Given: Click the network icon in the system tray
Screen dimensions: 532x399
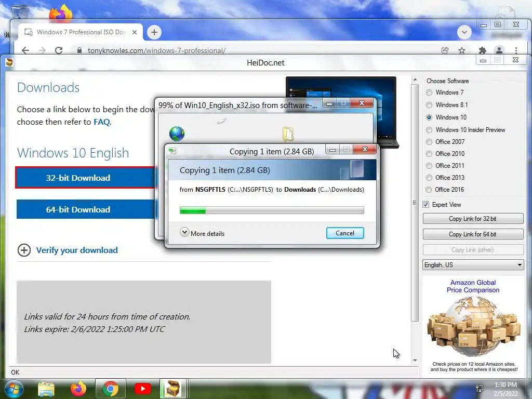Looking at the screenshot, I should (x=480, y=389).
